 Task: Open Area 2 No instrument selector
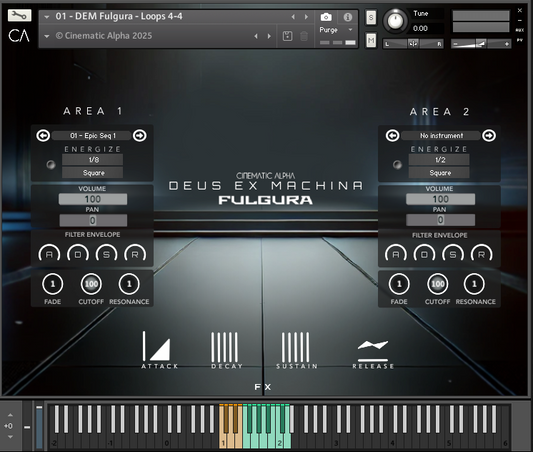[x=441, y=136]
